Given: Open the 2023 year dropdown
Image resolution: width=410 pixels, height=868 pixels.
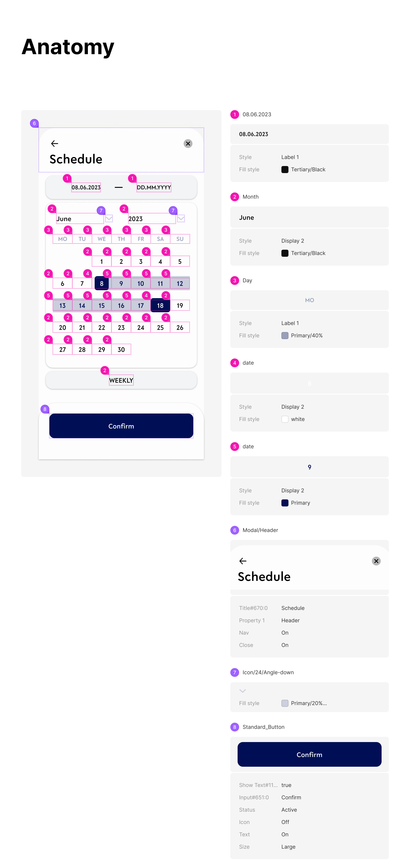Looking at the screenshot, I should tap(181, 219).
